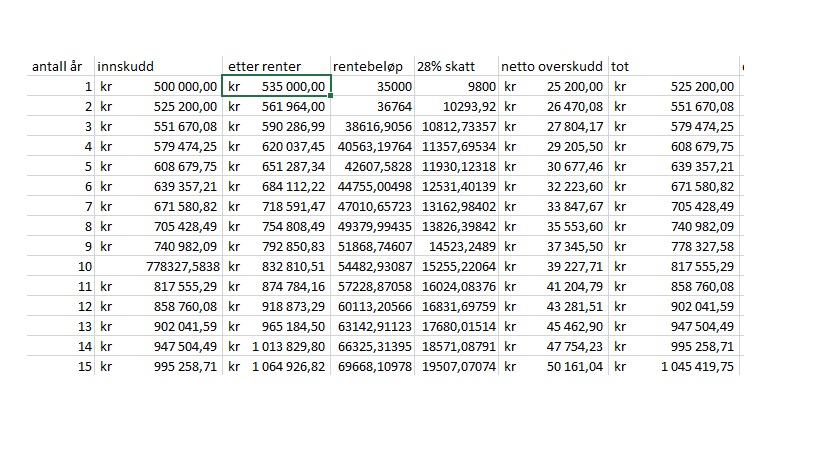This screenshot has height=460, width=819.
Task: Click skatt cell 11930,12318
Action: click(457, 167)
